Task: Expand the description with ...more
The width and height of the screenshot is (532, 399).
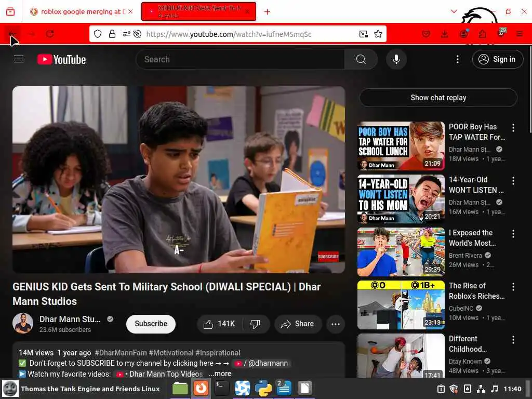Action: 220,374
